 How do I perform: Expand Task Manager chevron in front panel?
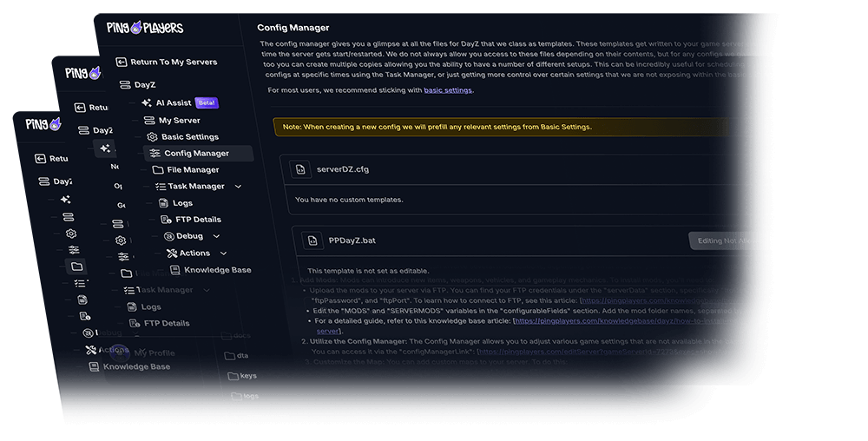pos(238,187)
